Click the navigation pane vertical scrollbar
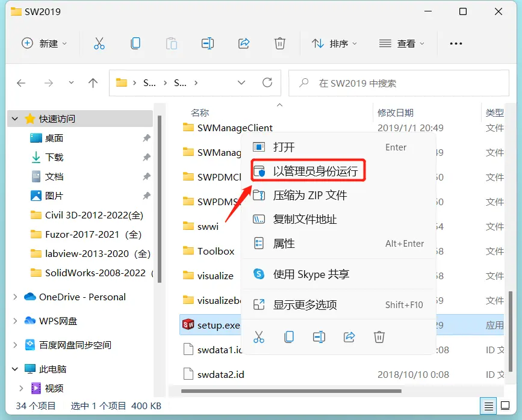This screenshot has height=420, width=522. tap(160, 199)
